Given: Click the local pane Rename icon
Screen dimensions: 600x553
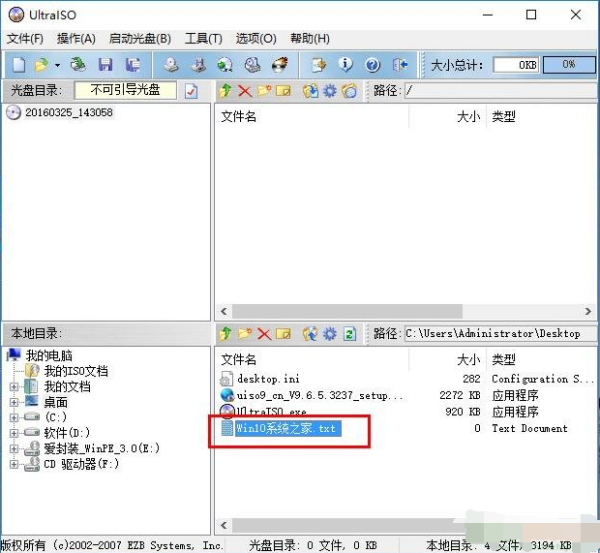Looking at the screenshot, I should (283, 334).
